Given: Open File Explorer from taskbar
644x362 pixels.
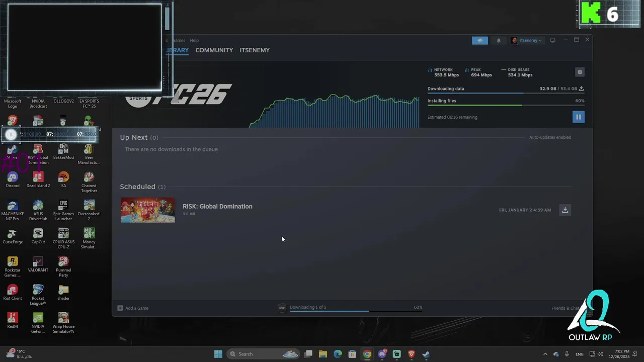Looking at the screenshot, I should tap(323, 354).
